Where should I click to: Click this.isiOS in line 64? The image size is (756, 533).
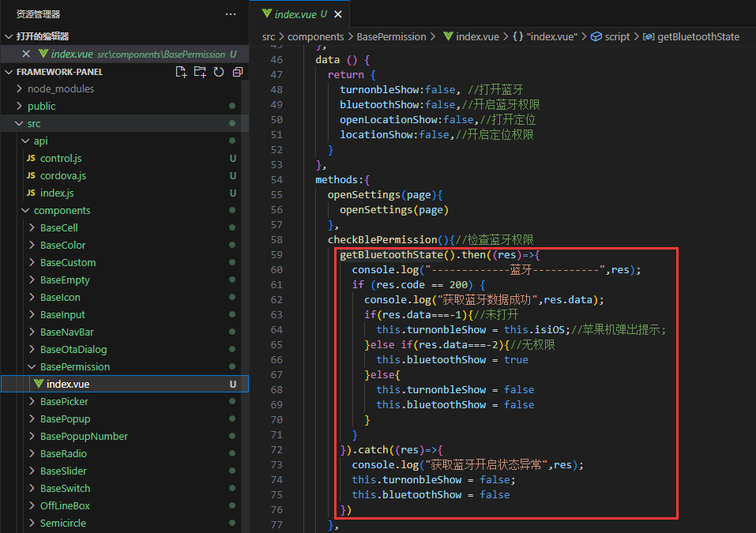coord(534,329)
